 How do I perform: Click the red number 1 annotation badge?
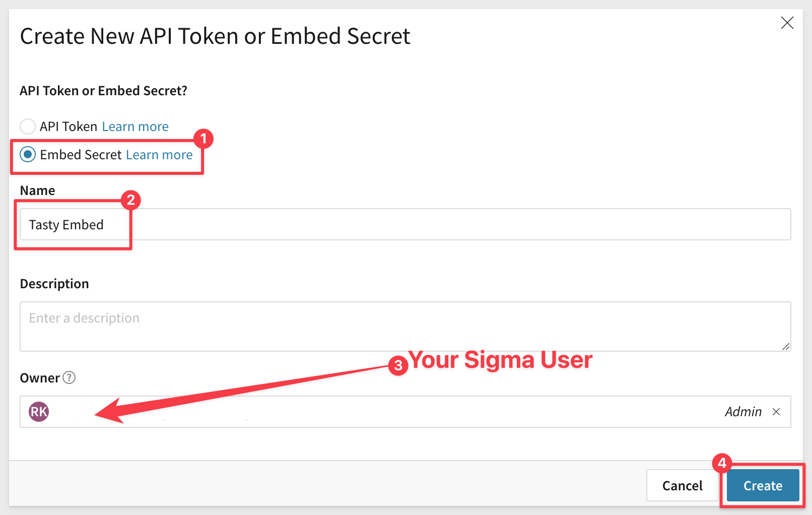pyautogui.click(x=204, y=138)
